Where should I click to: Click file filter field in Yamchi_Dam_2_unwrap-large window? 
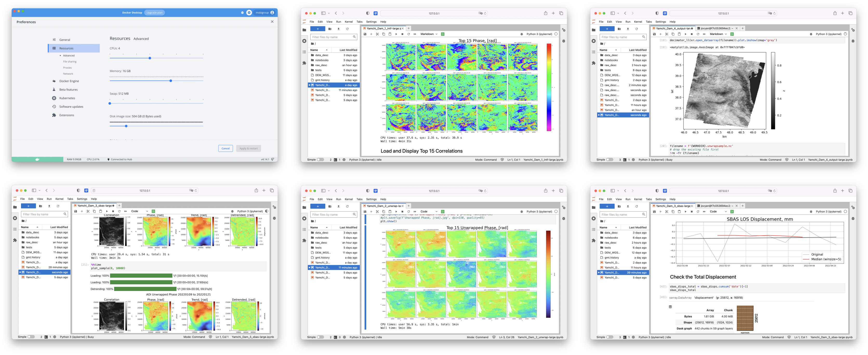332,214
